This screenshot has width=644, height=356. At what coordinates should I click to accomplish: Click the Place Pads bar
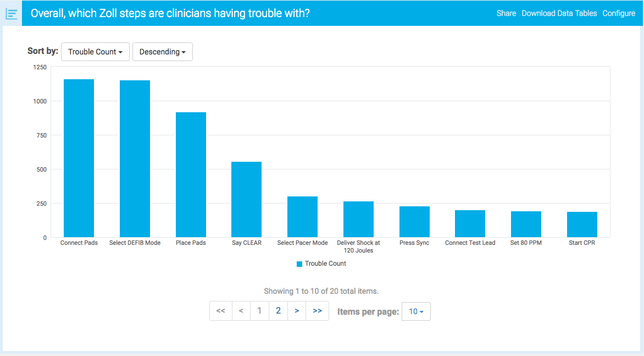pyautogui.click(x=191, y=175)
